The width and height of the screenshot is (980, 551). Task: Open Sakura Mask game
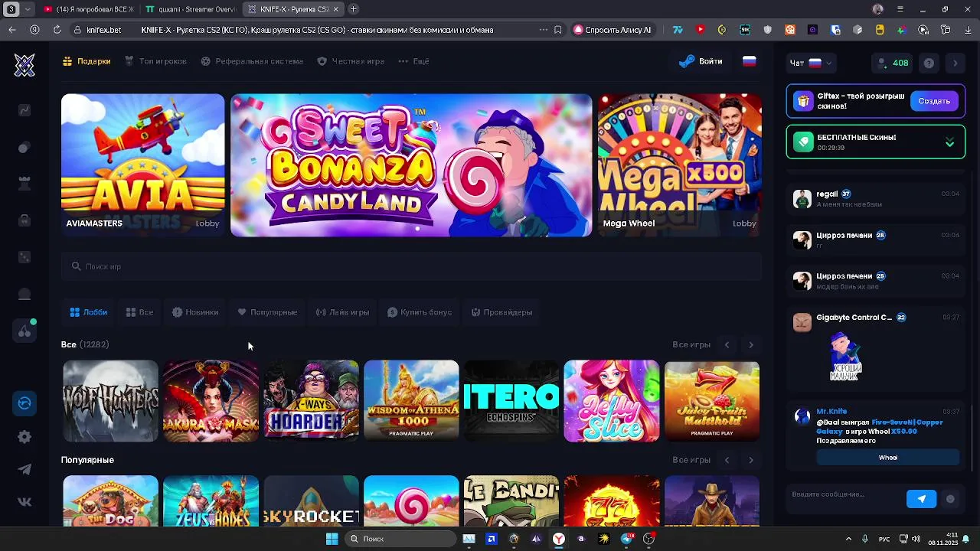[211, 401]
